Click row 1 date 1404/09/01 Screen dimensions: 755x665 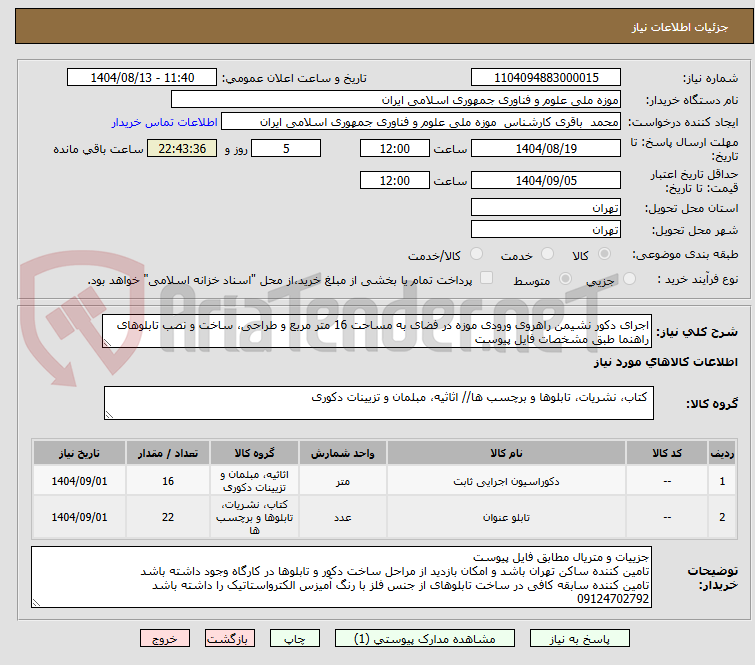(x=79, y=481)
